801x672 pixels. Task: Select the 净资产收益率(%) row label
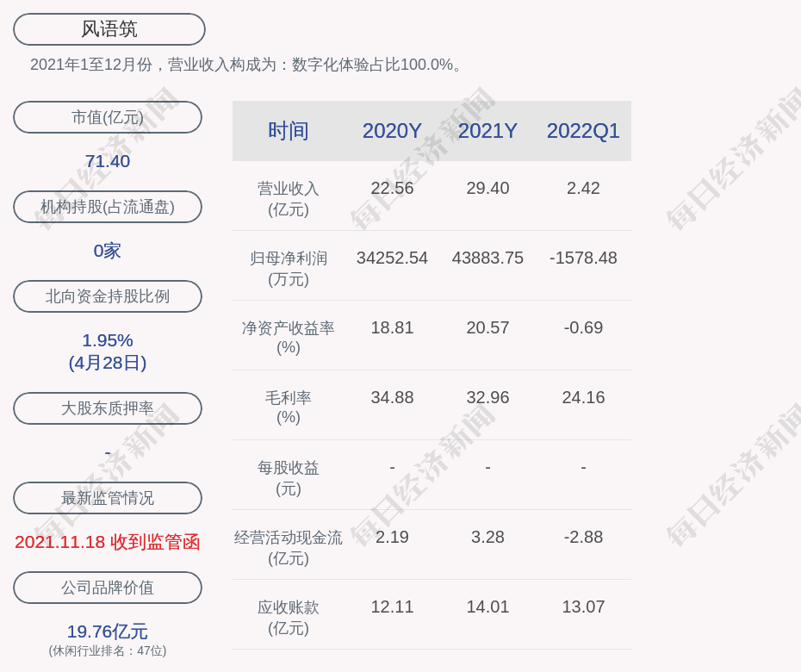pos(289,338)
